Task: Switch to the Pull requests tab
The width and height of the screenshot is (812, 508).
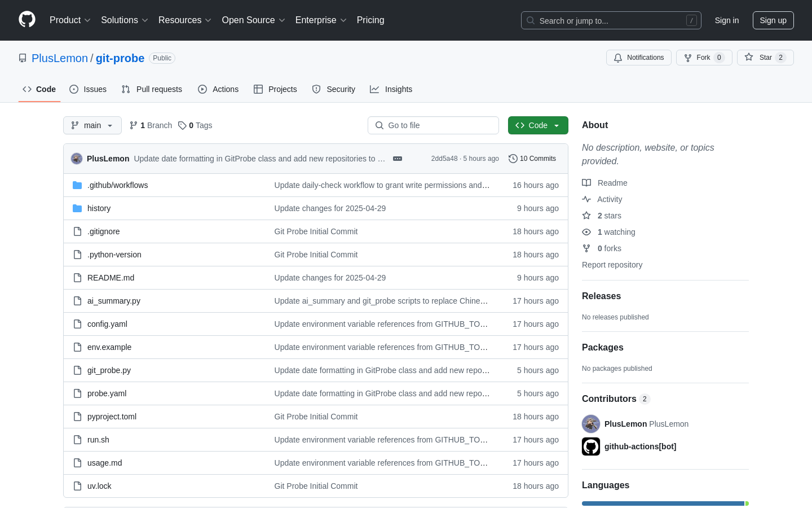Action: (152, 89)
